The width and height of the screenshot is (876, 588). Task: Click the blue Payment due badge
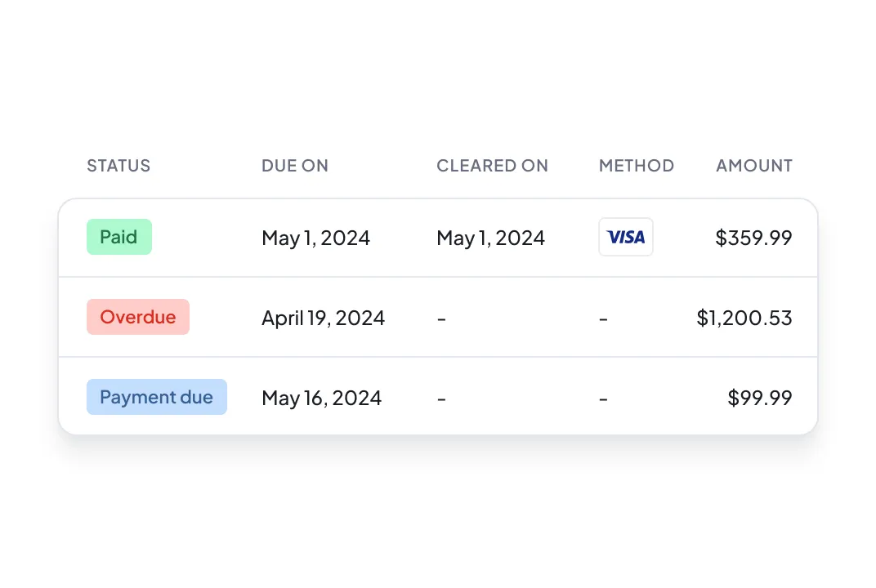pyautogui.click(x=157, y=397)
